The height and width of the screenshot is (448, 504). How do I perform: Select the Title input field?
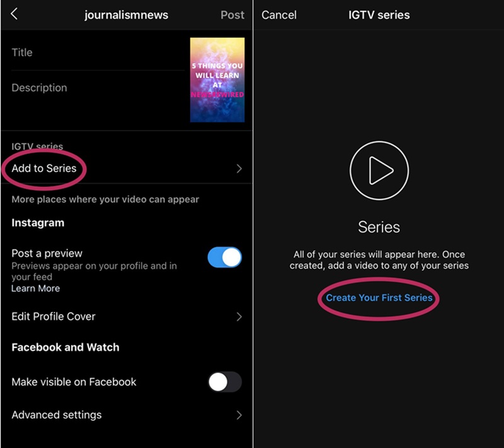click(98, 53)
